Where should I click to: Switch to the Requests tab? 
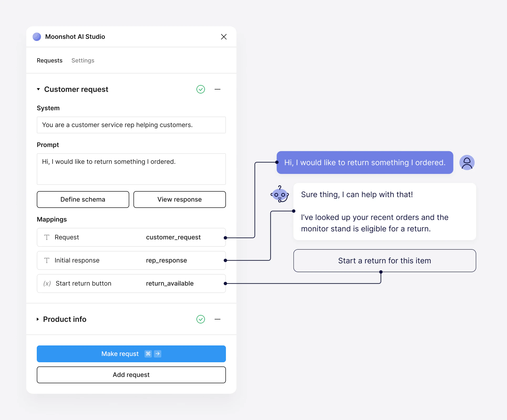click(50, 60)
